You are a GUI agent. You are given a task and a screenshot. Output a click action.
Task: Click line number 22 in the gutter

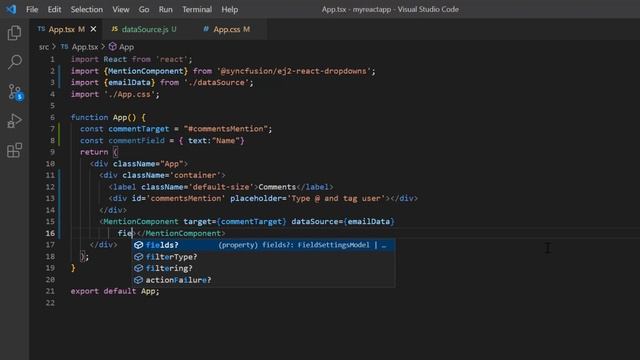point(50,303)
